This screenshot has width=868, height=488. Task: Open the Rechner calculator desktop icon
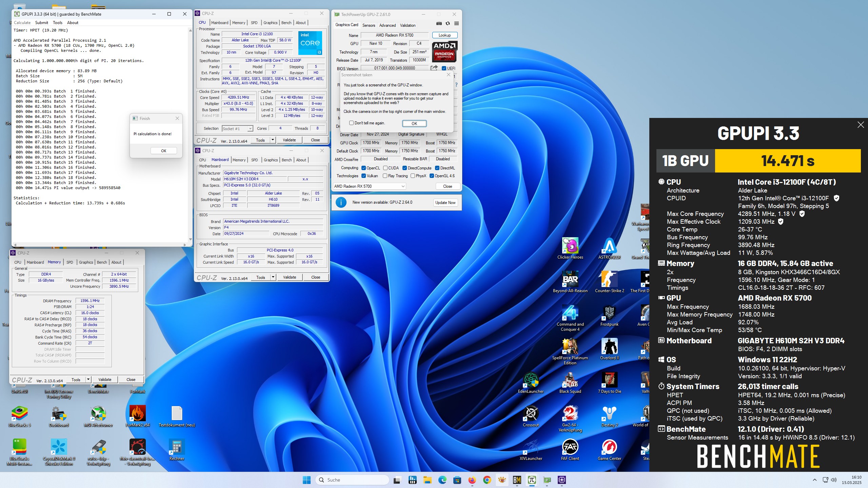pyautogui.click(x=177, y=450)
